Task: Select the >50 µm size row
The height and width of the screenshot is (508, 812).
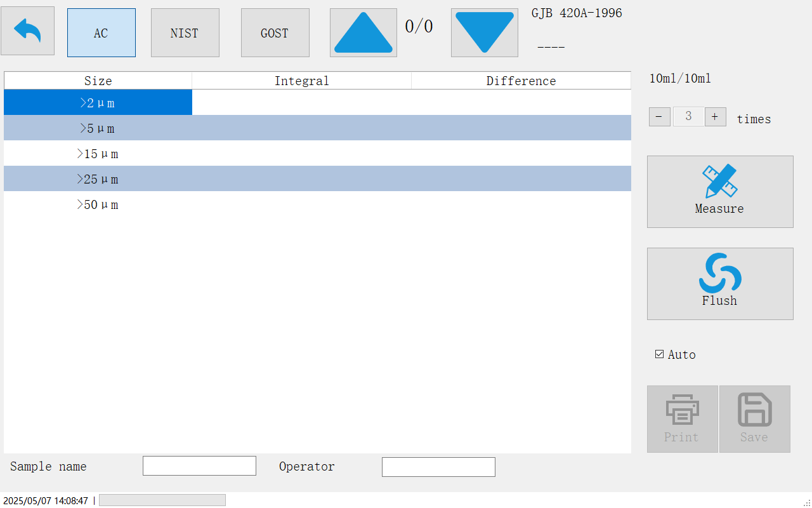Action: click(98, 204)
